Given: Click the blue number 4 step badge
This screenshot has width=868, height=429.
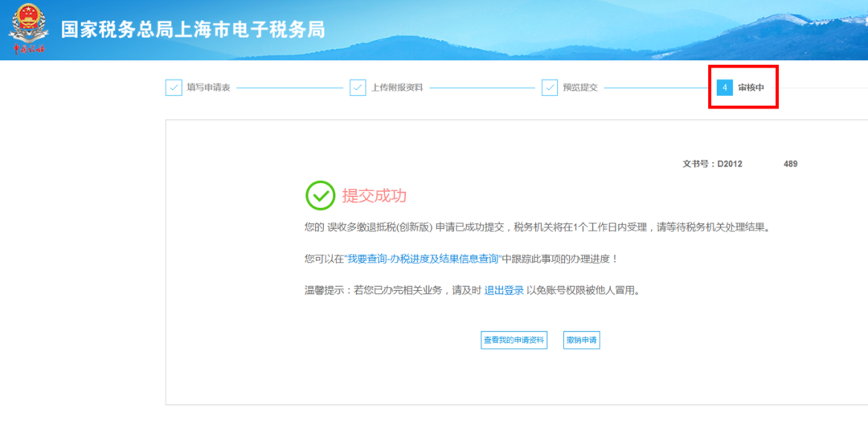Looking at the screenshot, I should (724, 88).
